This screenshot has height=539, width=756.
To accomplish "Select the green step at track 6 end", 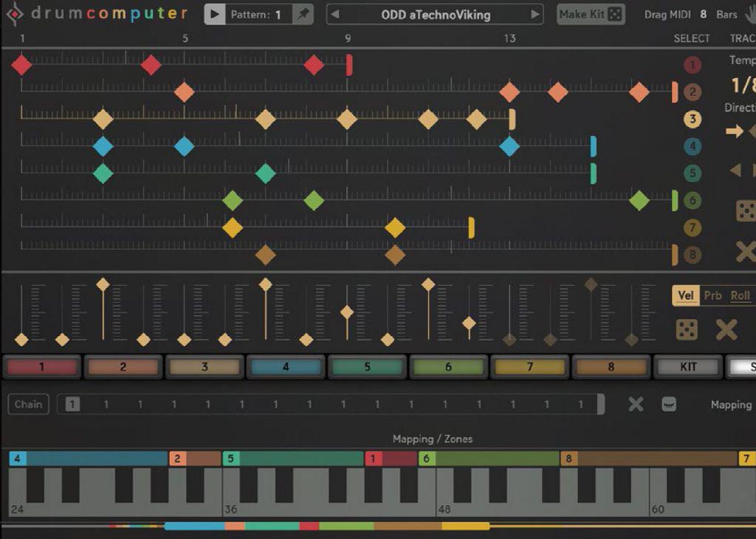I will tap(639, 200).
